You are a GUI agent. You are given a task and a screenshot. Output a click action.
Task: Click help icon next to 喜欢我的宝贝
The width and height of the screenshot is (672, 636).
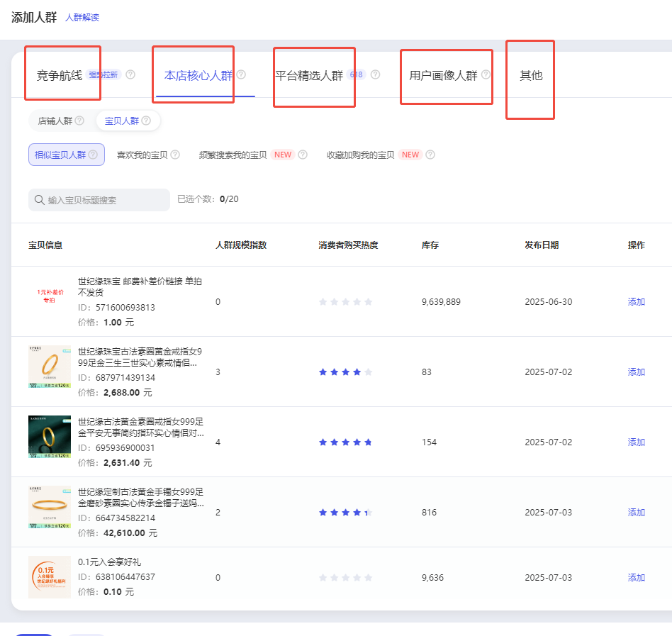175,155
